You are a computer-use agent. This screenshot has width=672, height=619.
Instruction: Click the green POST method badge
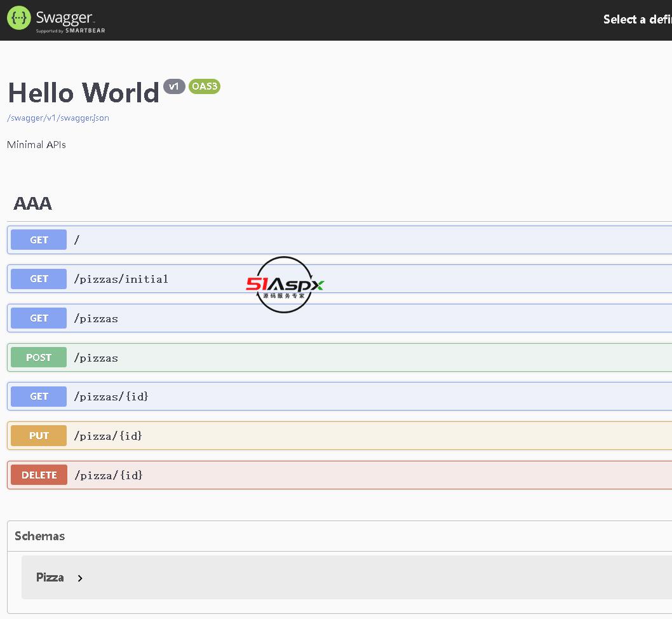39,358
